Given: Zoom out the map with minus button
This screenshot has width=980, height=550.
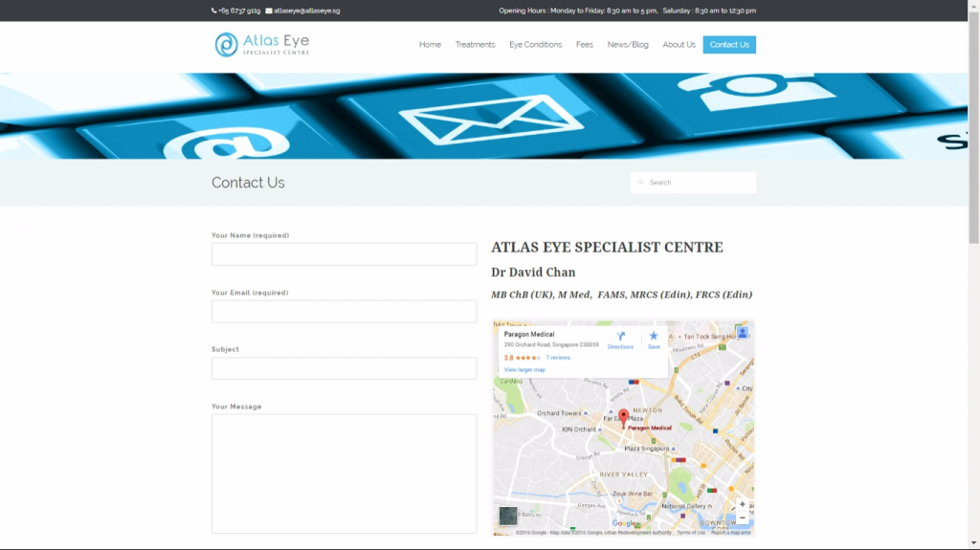Looking at the screenshot, I should tap(742, 517).
